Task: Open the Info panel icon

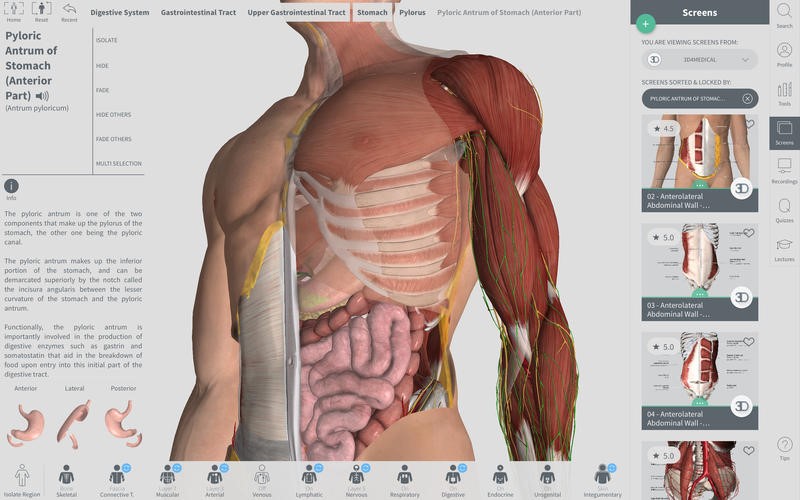Action: (11, 186)
